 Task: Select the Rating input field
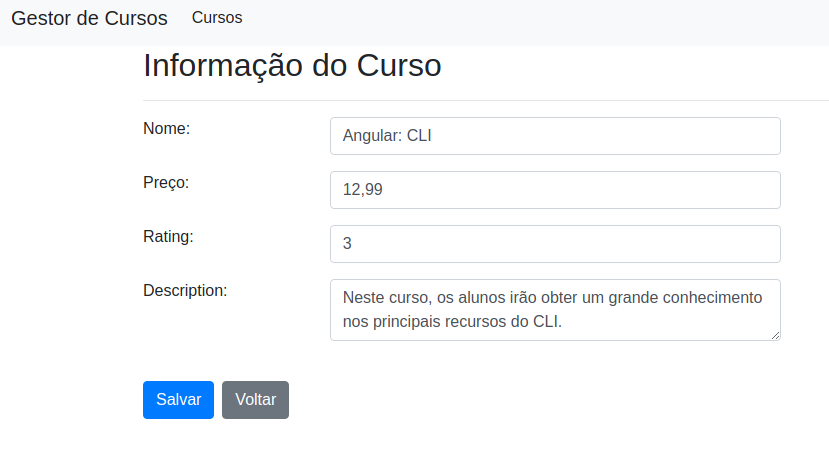tap(555, 244)
